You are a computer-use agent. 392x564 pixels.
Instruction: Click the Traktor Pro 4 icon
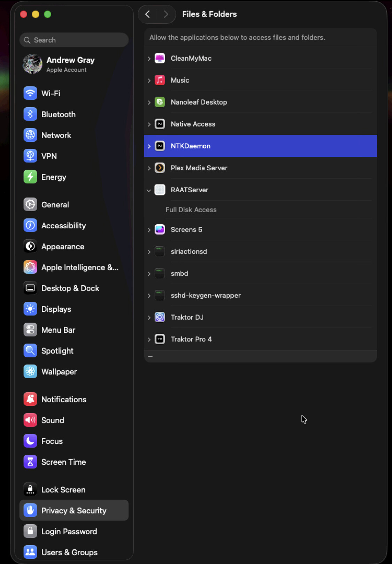point(160,339)
